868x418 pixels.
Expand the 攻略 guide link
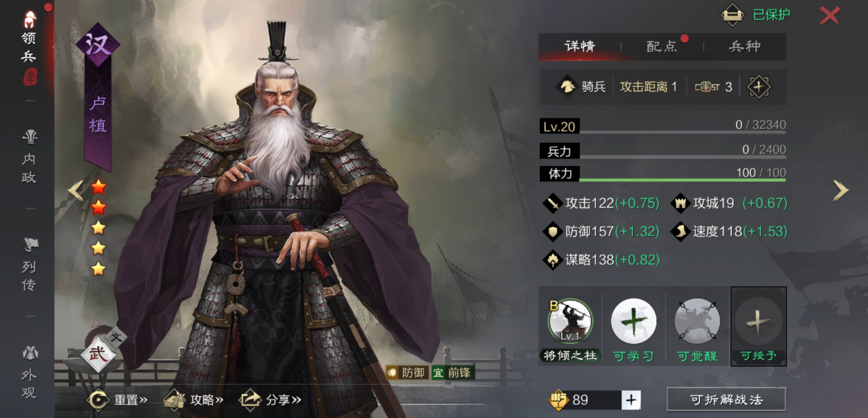tap(194, 400)
